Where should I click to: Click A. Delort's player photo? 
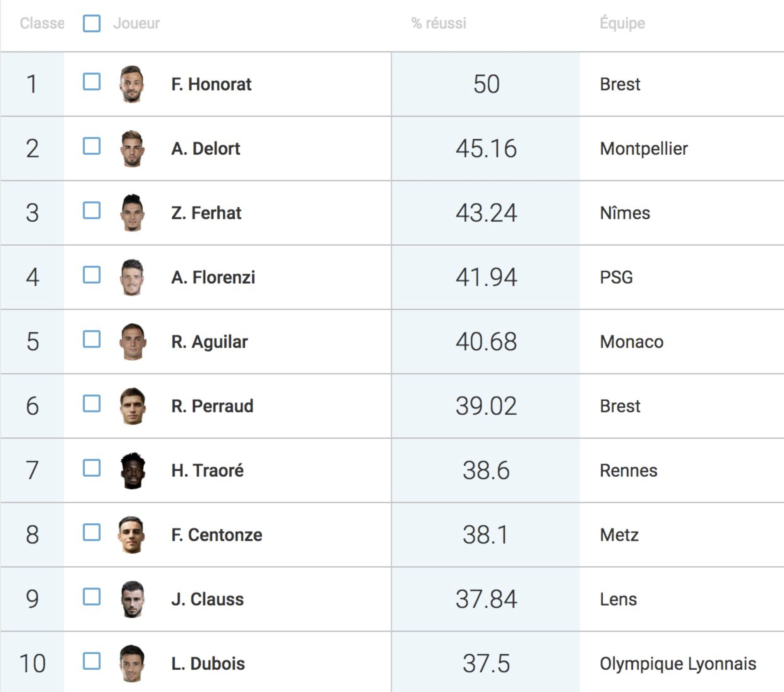pos(132,149)
